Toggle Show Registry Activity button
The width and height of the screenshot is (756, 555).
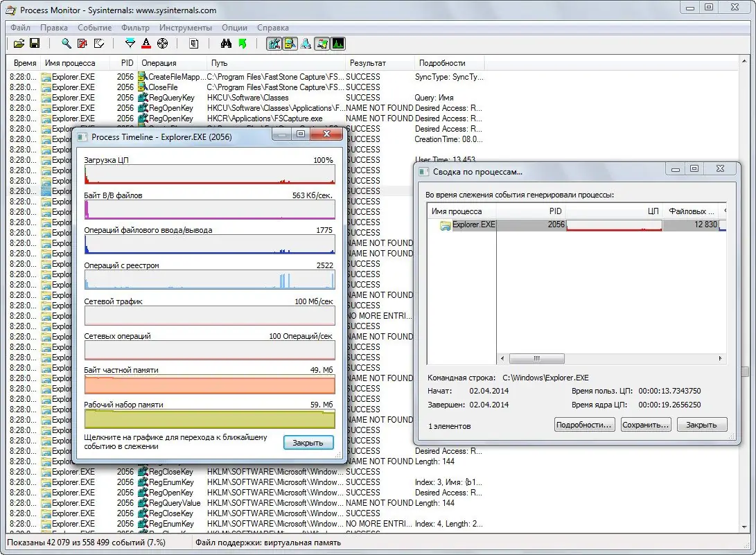[x=274, y=44]
